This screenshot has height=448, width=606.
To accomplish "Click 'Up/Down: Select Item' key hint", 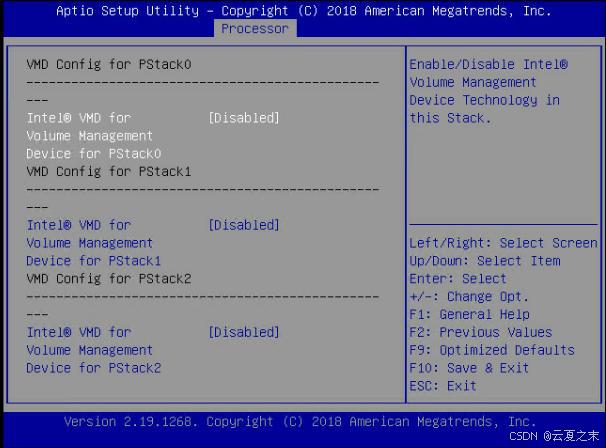I will point(485,261).
